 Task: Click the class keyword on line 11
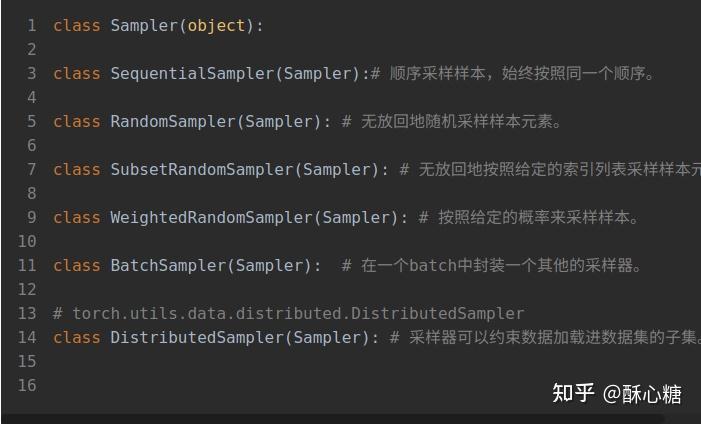(77, 265)
